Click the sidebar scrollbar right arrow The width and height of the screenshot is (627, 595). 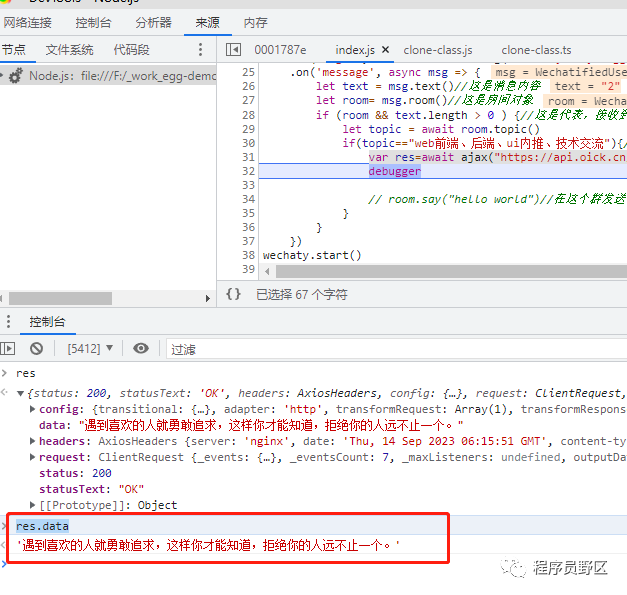[208, 298]
